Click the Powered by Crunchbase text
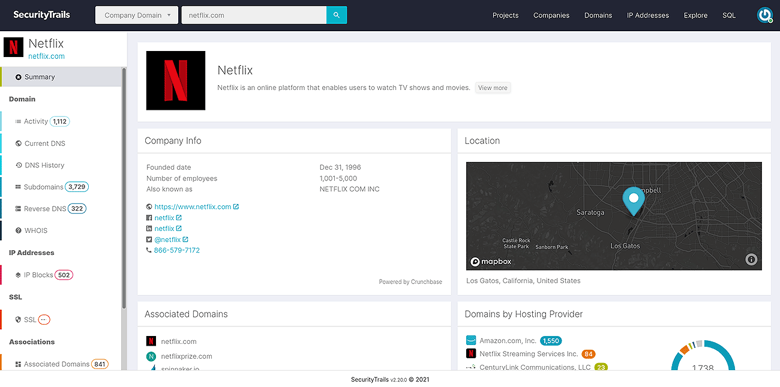The height and width of the screenshot is (387, 780). pyautogui.click(x=410, y=282)
